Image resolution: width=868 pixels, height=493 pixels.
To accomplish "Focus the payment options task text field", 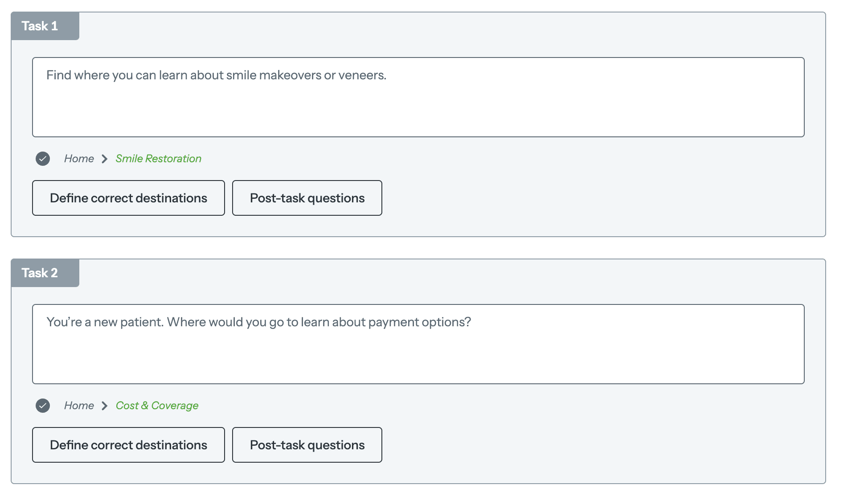I will pyautogui.click(x=418, y=354).
